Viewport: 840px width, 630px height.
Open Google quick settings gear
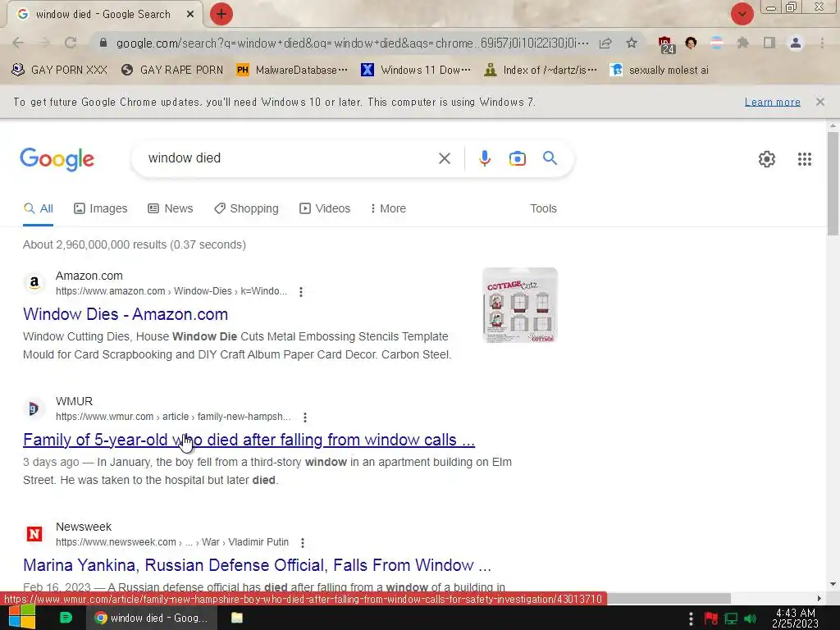point(767,159)
